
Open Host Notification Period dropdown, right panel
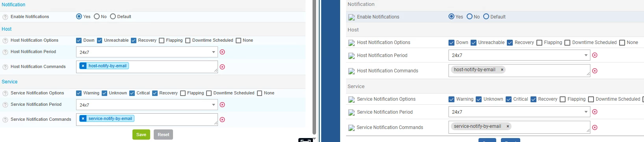click(519, 55)
